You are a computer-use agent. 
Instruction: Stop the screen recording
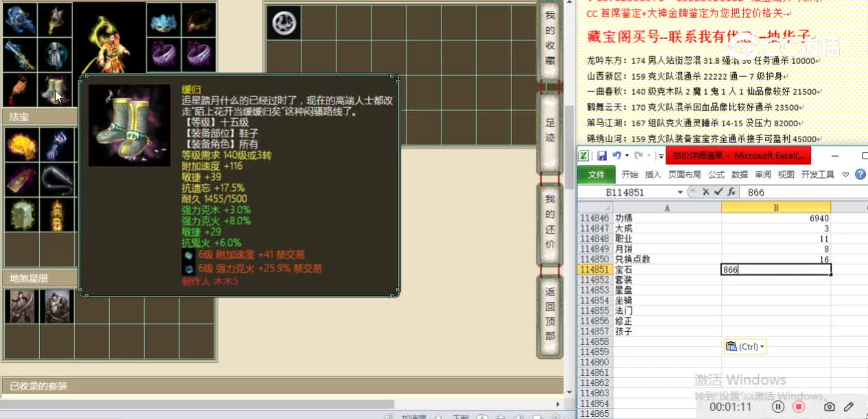point(799,407)
